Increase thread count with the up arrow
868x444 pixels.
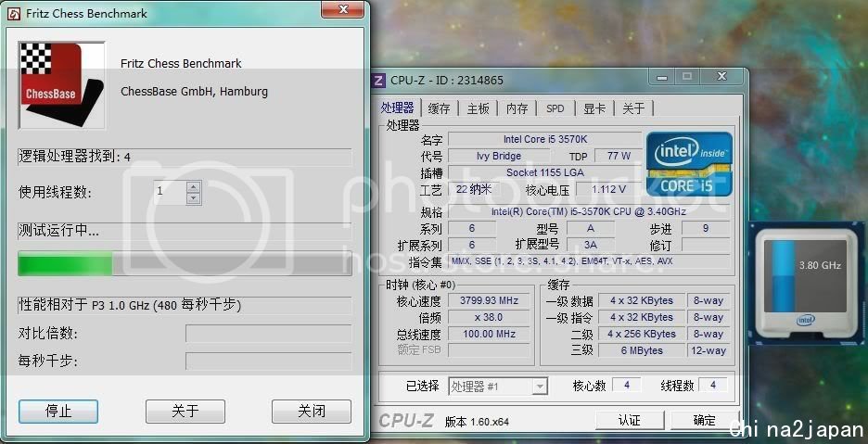tap(193, 186)
